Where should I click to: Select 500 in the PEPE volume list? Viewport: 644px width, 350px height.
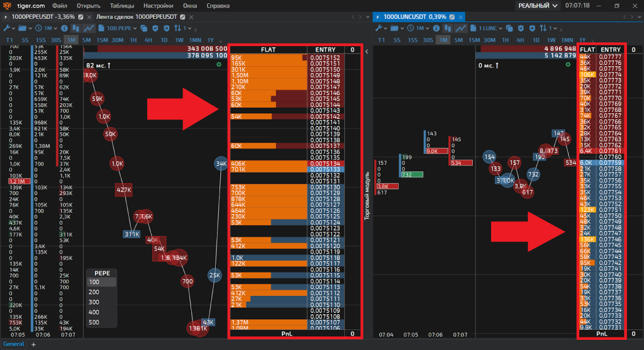click(x=101, y=322)
